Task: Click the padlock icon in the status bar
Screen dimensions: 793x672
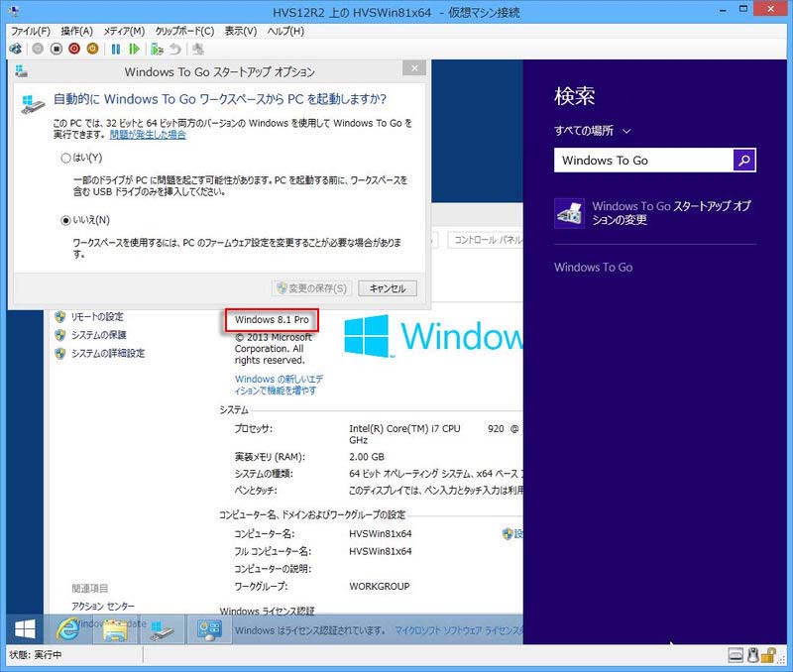Action: coord(768,655)
